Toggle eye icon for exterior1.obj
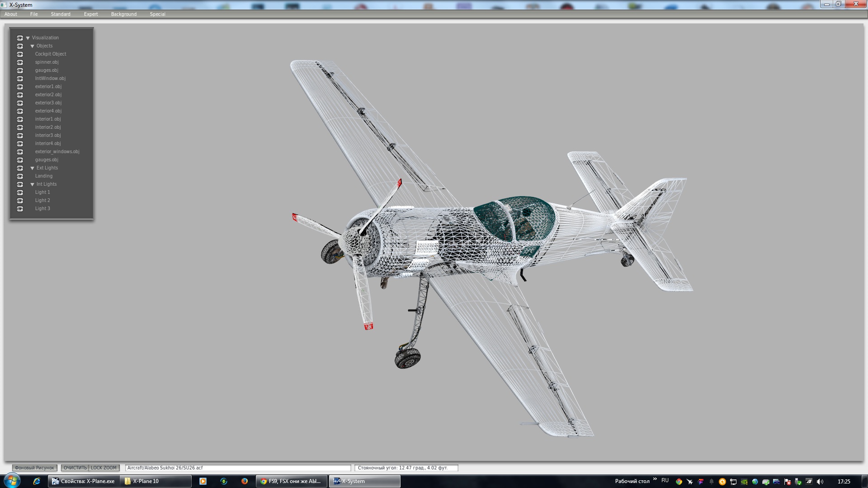868x488 pixels. [x=20, y=87]
